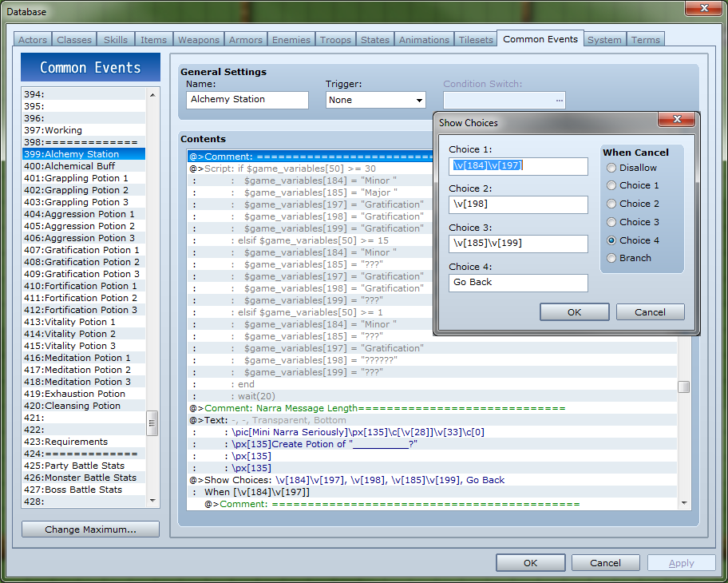Select event 399:Alchemy Station

click(84, 154)
